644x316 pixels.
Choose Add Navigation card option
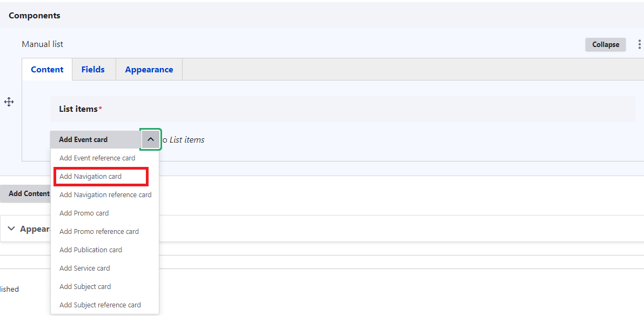pyautogui.click(x=91, y=177)
